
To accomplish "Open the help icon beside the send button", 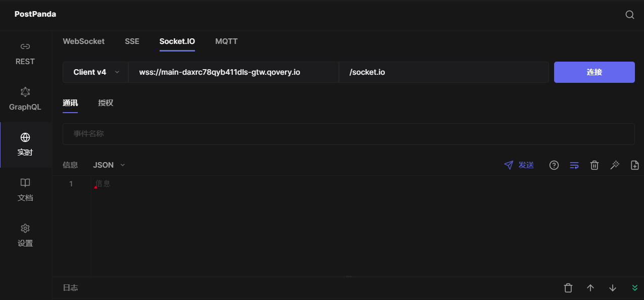I will tap(554, 165).
